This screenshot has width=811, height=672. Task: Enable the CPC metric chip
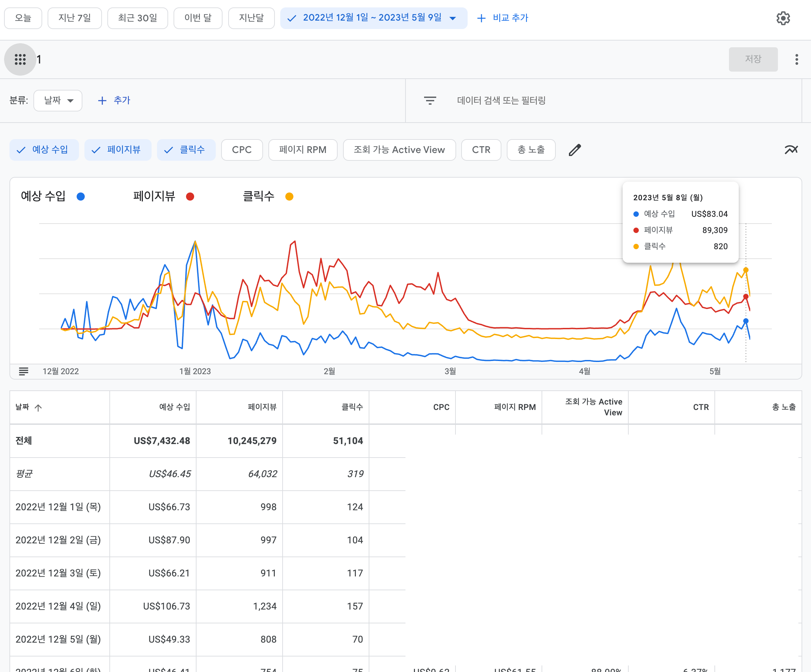[242, 150]
